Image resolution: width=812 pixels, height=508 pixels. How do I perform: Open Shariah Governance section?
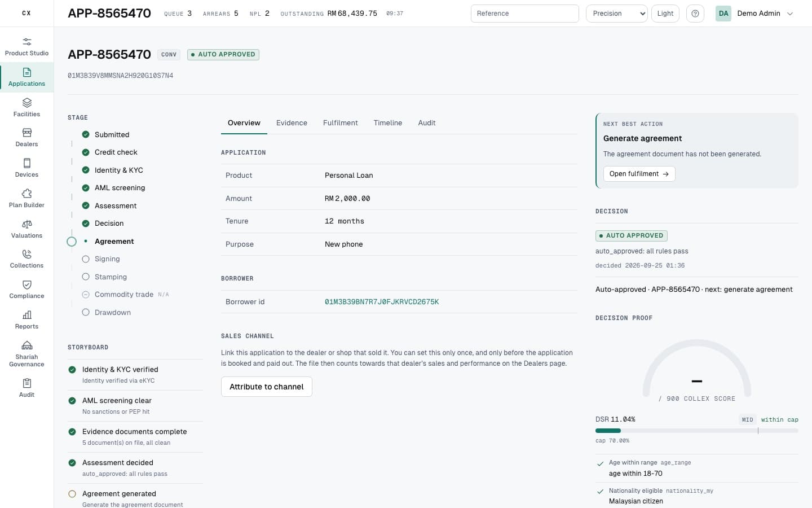(x=27, y=354)
